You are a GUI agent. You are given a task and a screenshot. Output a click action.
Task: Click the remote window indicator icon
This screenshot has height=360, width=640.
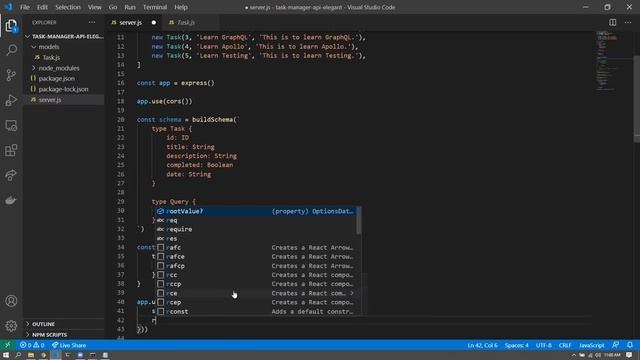tap(7, 345)
